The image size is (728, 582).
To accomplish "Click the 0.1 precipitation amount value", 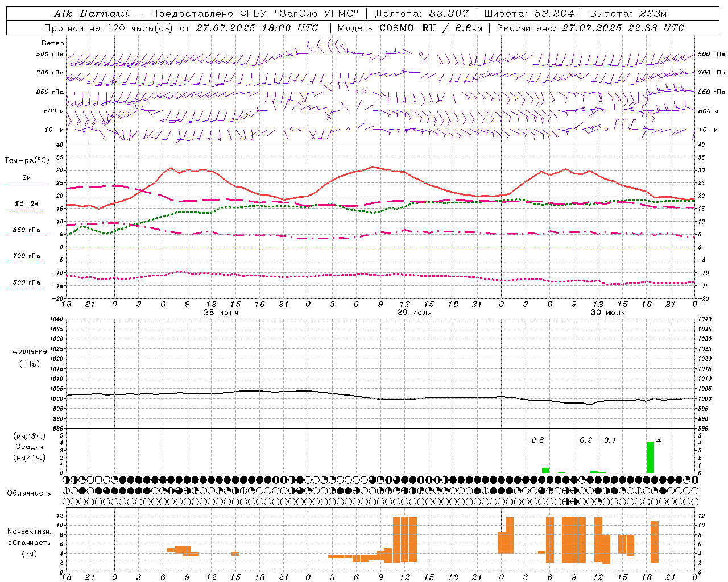I will click(610, 440).
